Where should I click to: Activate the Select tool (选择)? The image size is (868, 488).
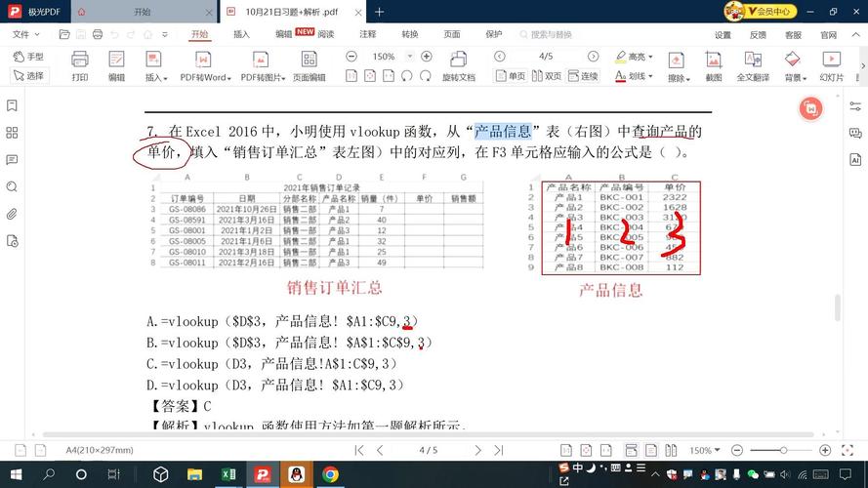tap(28, 75)
